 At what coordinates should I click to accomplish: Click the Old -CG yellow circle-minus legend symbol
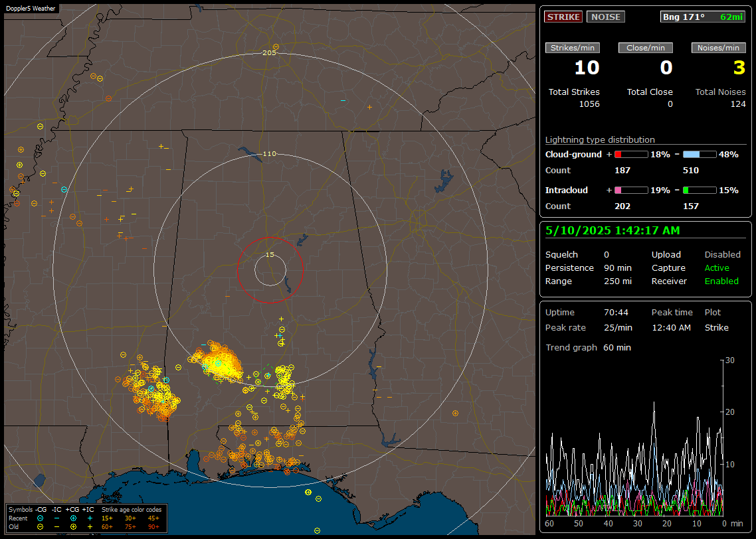coord(41,526)
